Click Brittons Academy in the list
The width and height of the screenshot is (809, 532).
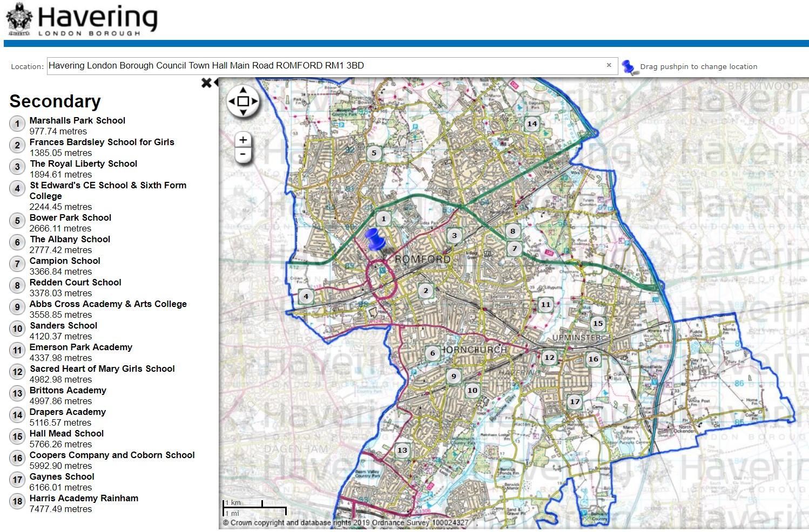click(x=68, y=390)
